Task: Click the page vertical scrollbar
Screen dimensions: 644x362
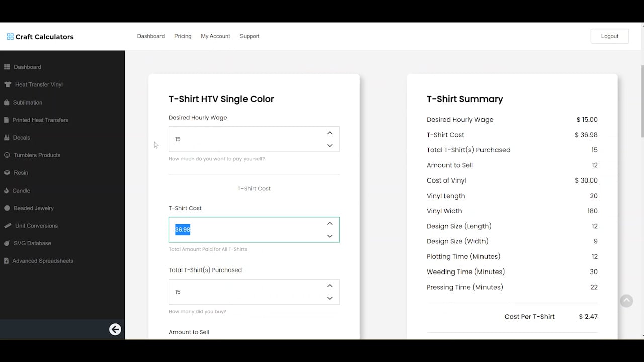Action: (x=642, y=101)
